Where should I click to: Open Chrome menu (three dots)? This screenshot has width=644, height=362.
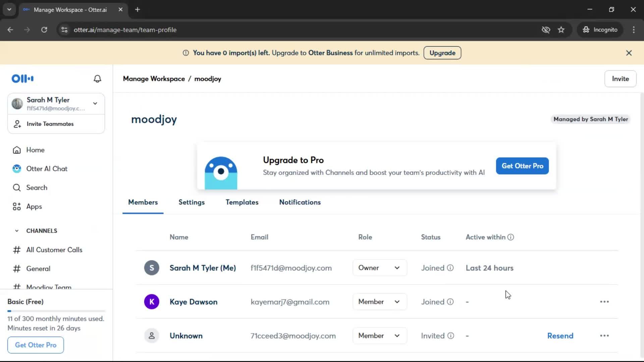(634, 30)
